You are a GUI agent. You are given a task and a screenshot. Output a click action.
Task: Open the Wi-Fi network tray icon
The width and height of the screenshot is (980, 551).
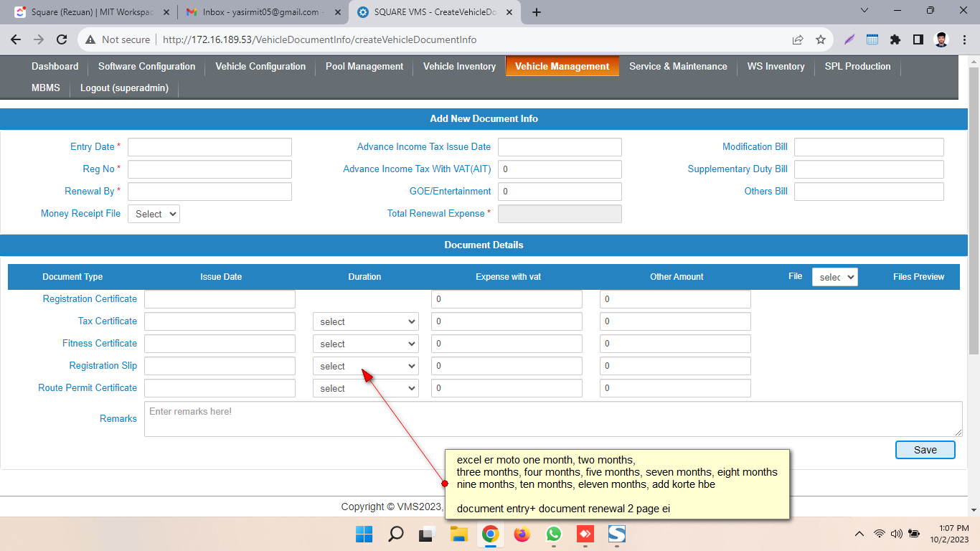click(x=880, y=534)
